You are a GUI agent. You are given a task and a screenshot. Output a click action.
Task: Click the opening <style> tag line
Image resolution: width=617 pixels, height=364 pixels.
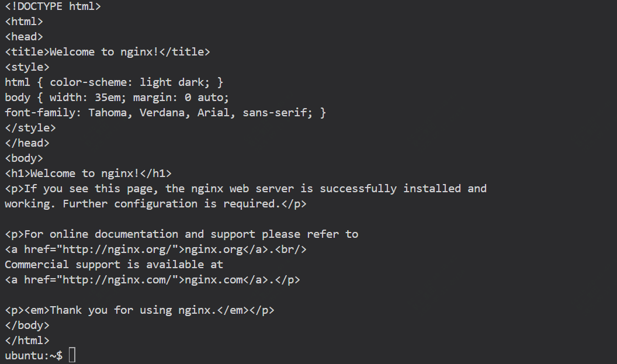(x=27, y=67)
